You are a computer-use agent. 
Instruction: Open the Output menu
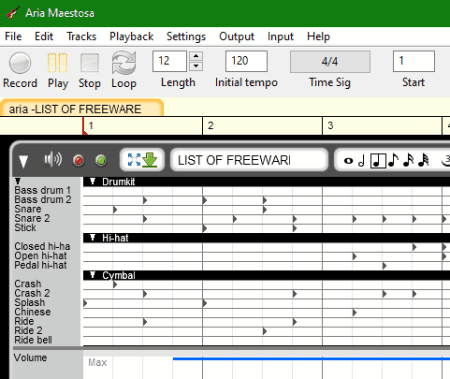(x=236, y=36)
